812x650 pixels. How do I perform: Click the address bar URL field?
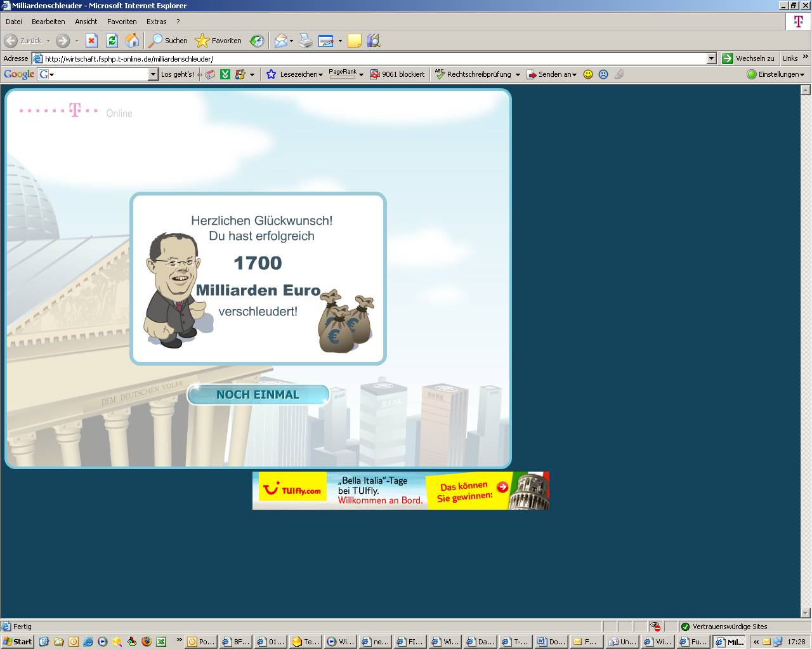click(374, 58)
